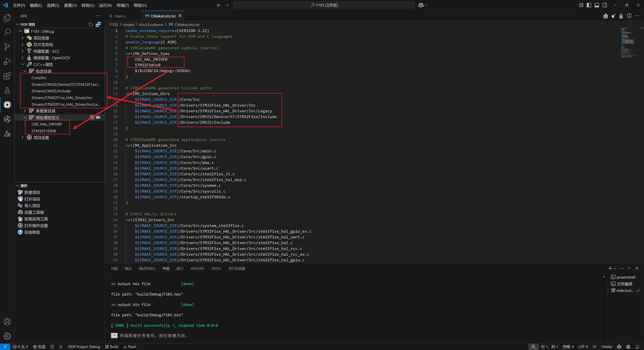This screenshot has width=644, height=350.
Task: Click Flash in the status bar
Action: point(130,347)
